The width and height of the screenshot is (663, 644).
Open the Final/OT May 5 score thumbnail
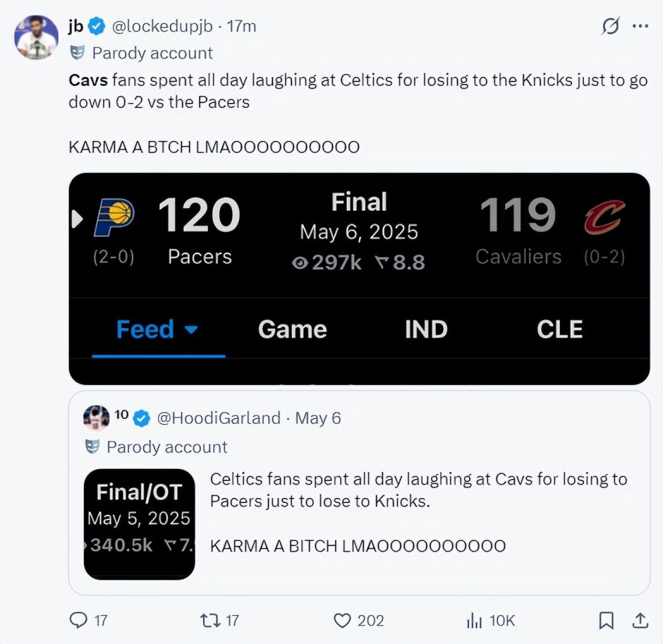tap(139, 524)
